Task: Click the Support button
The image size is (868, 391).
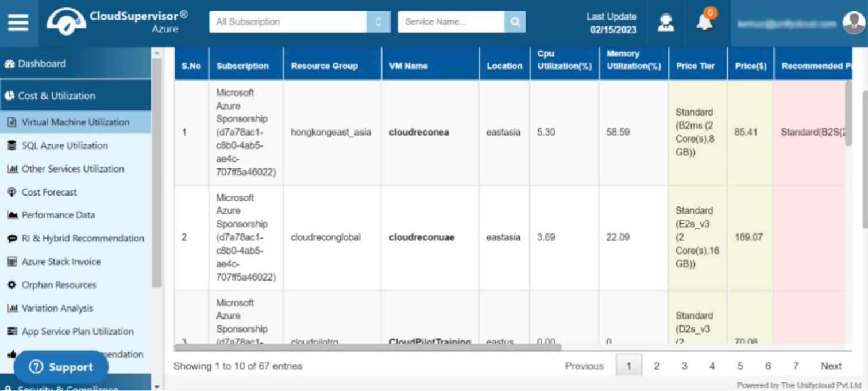Action: (x=61, y=367)
